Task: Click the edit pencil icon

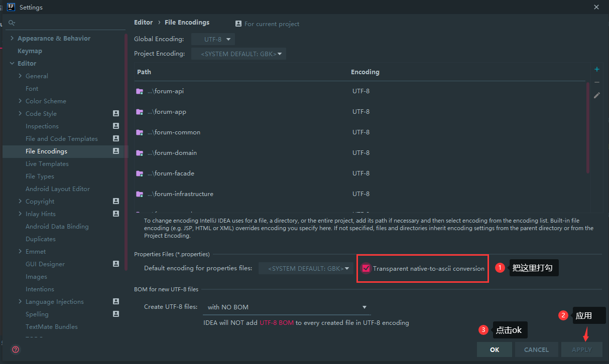Action: coord(597,95)
